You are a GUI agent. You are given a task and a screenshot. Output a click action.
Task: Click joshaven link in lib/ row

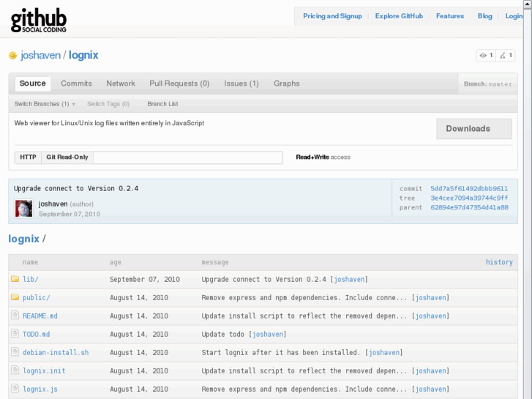point(349,279)
